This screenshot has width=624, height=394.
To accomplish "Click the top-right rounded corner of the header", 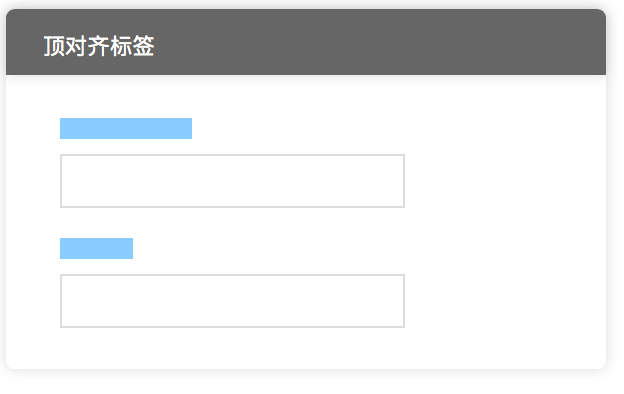I will pos(600,15).
